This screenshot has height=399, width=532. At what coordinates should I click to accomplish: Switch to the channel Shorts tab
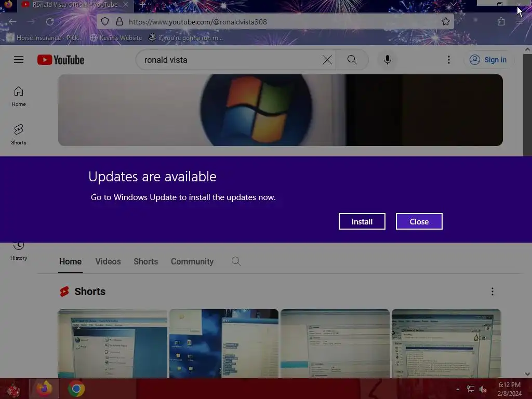click(x=146, y=262)
